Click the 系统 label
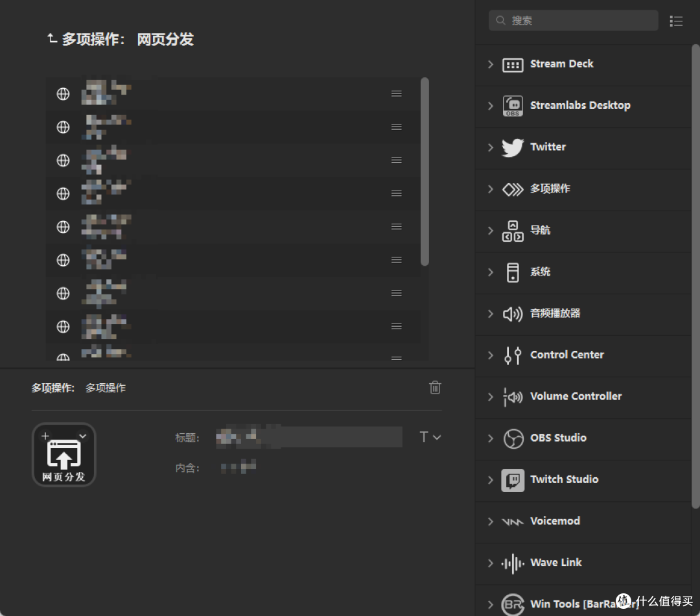Screen dimensions: 700x616 [x=540, y=272]
